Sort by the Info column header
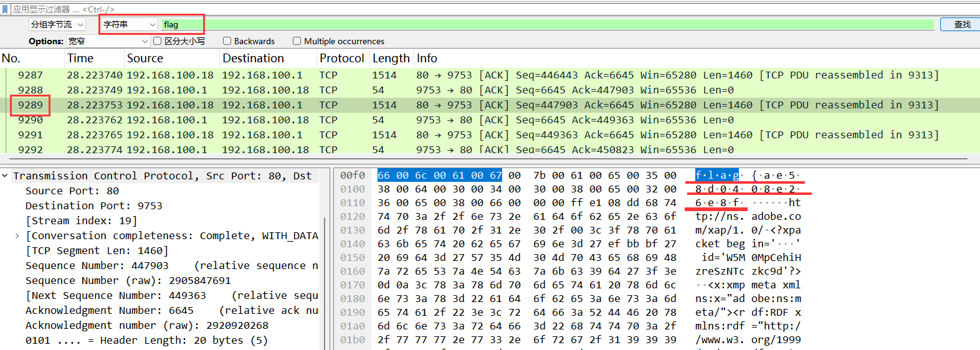The width and height of the screenshot is (980, 350). pos(696,58)
